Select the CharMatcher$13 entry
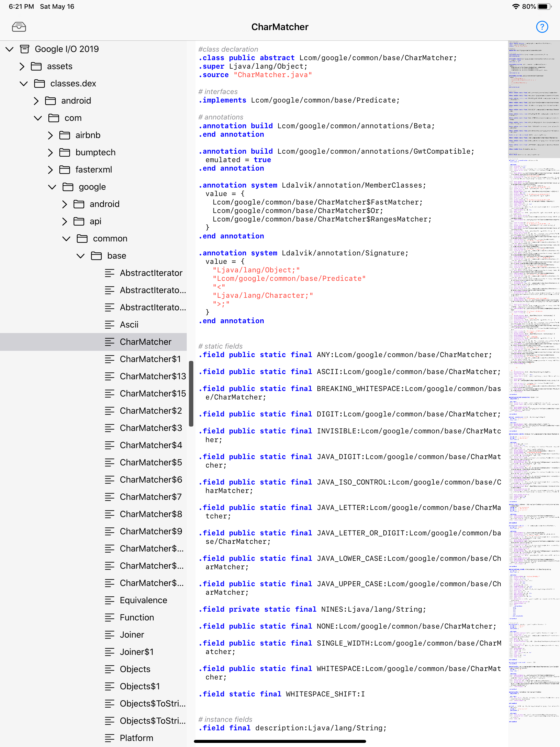560x747 pixels. point(153,376)
